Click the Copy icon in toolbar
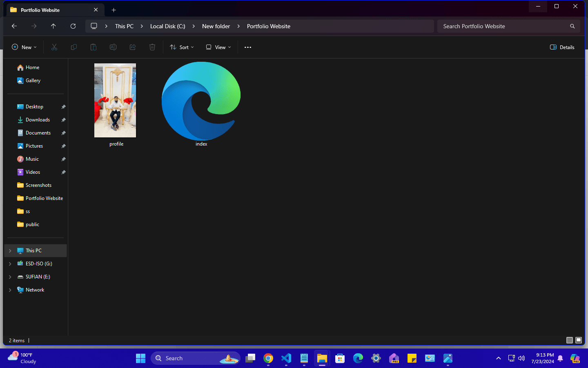588x368 pixels. (x=74, y=47)
